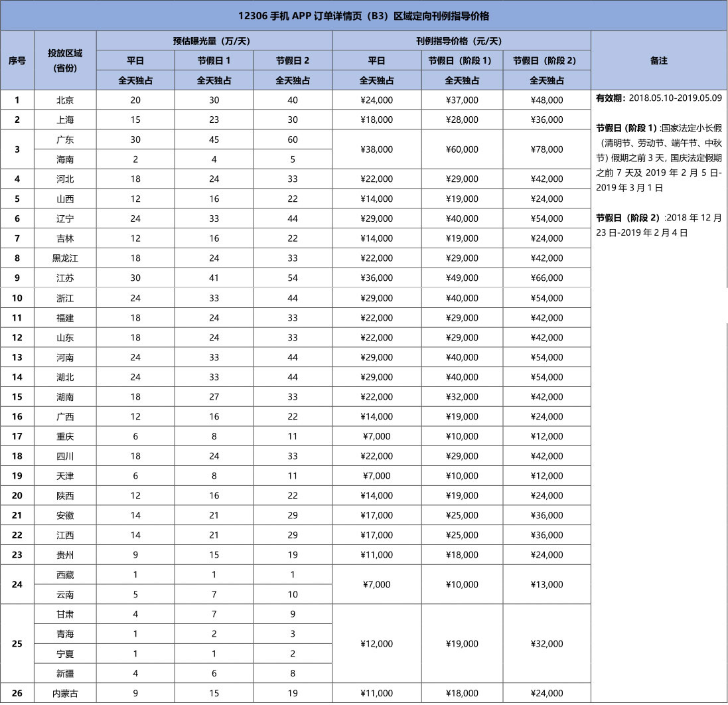Select the 江西 region cell
This screenshot has height=705, width=728.
tap(65, 535)
